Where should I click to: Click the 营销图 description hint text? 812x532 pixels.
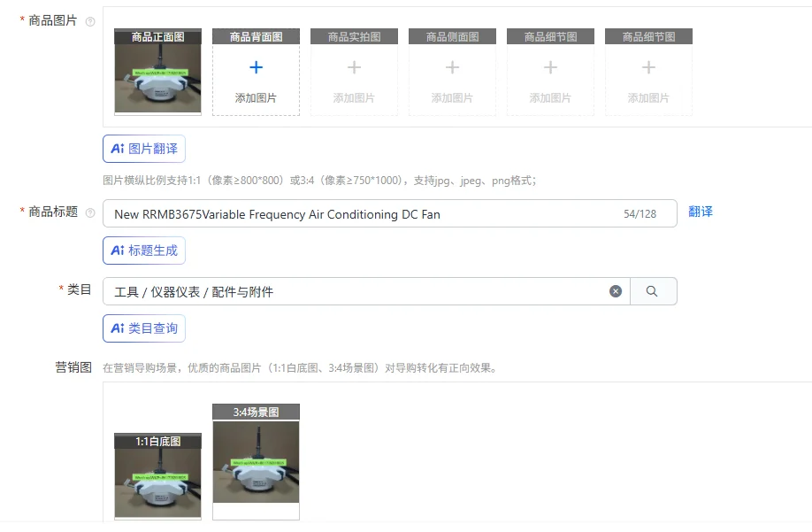[x=301, y=367]
